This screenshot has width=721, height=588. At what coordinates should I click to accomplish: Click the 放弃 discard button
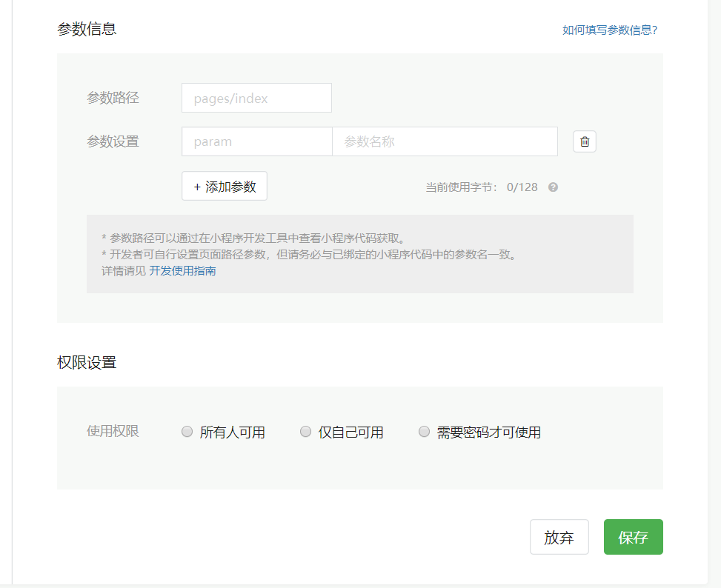[559, 536]
